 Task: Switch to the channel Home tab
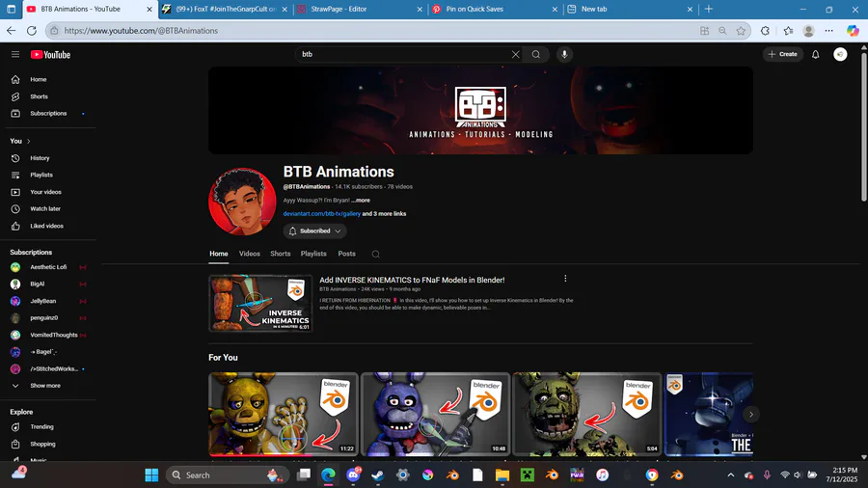tap(219, 254)
